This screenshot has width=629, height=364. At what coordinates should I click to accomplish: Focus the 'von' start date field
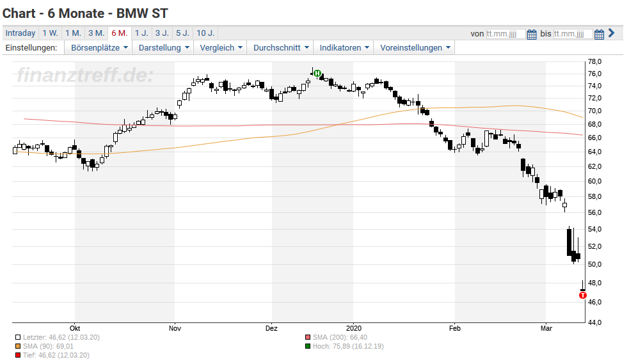(506, 34)
